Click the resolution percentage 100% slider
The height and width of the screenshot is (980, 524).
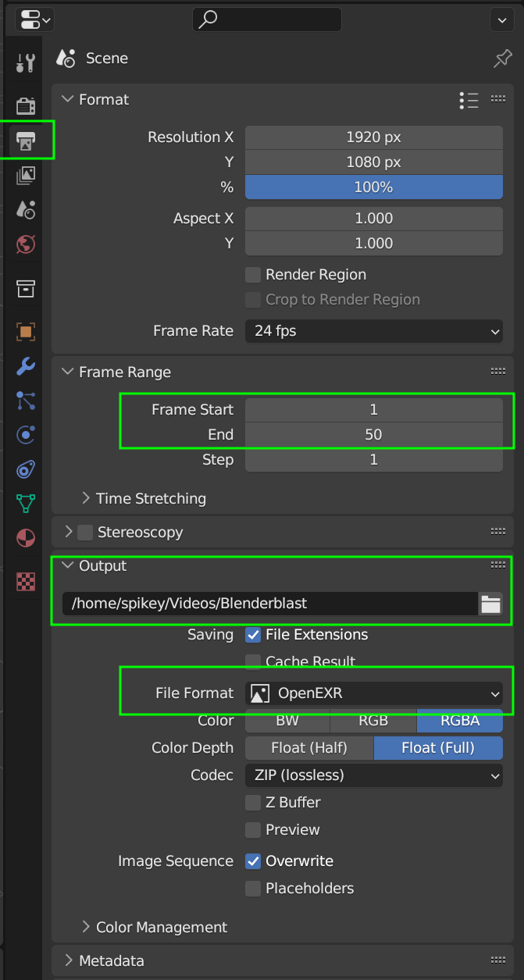pyautogui.click(x=373, y=187)
